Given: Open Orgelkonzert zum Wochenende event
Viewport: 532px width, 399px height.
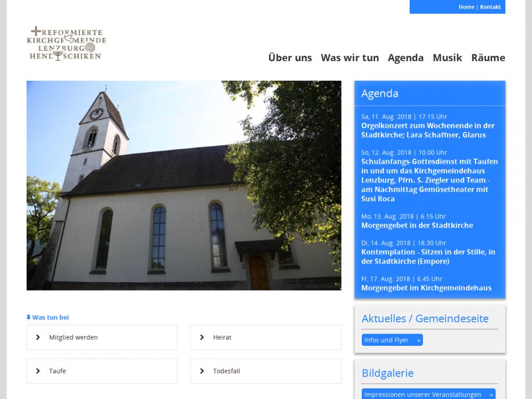Looking at the screenshot, I should click(x=428, y=130).
